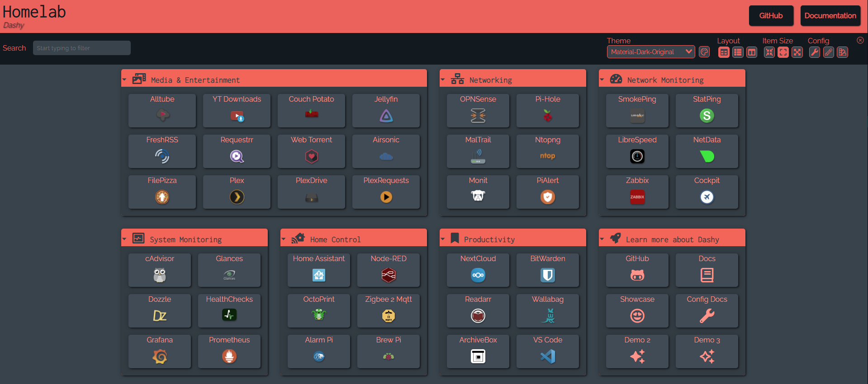Launch the OctoPrint icon

[319, 315]
